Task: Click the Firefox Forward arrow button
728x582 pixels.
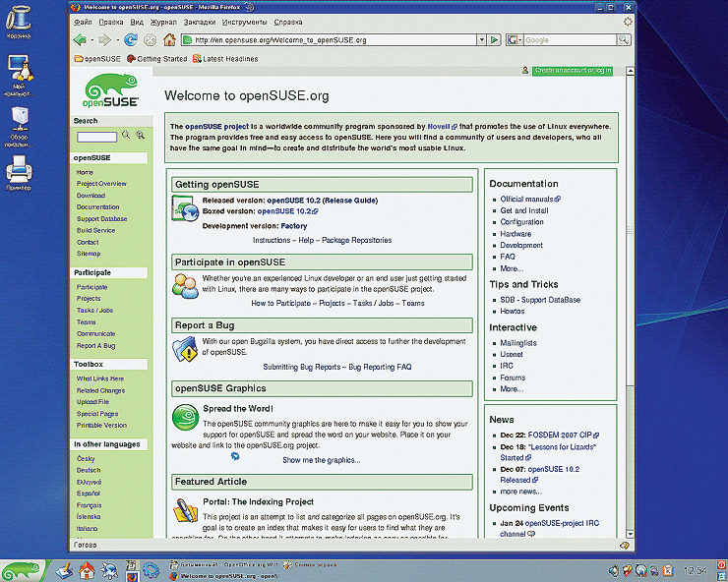Action: click(x=105, y=40)
